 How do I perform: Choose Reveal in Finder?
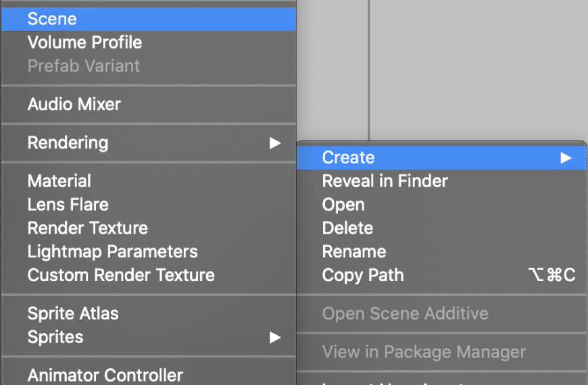[x=441, y=181]
